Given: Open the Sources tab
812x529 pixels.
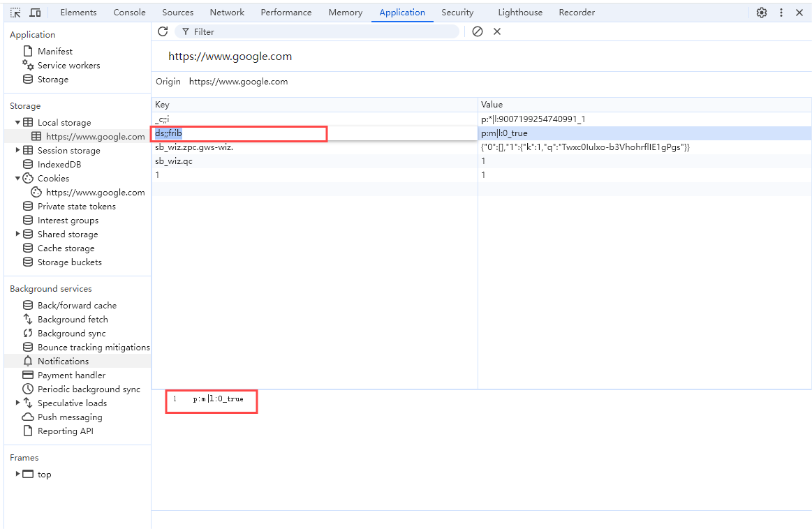Looking at the screenshot, I should click(x=177, y=13).
